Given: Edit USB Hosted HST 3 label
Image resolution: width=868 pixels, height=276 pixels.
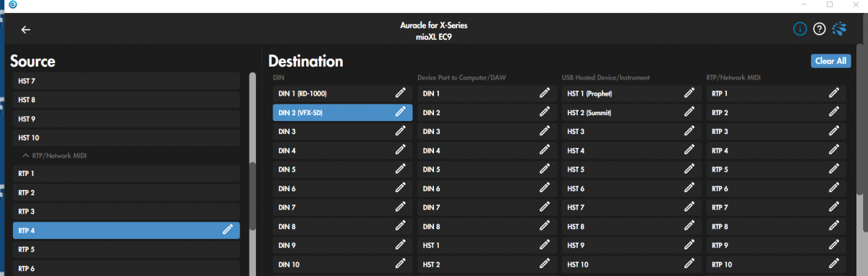Looking at the screenshot, I should (689, 131).
